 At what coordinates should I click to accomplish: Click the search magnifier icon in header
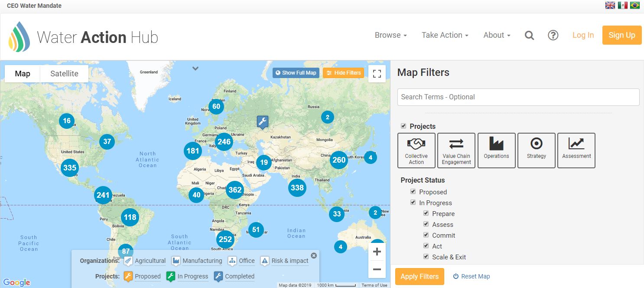tap(529, 36)
